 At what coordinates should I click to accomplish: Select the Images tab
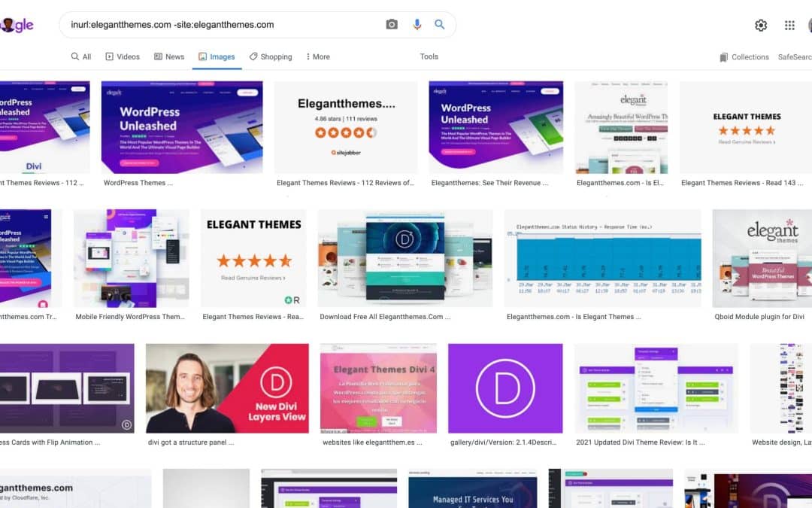click(217, 56)
